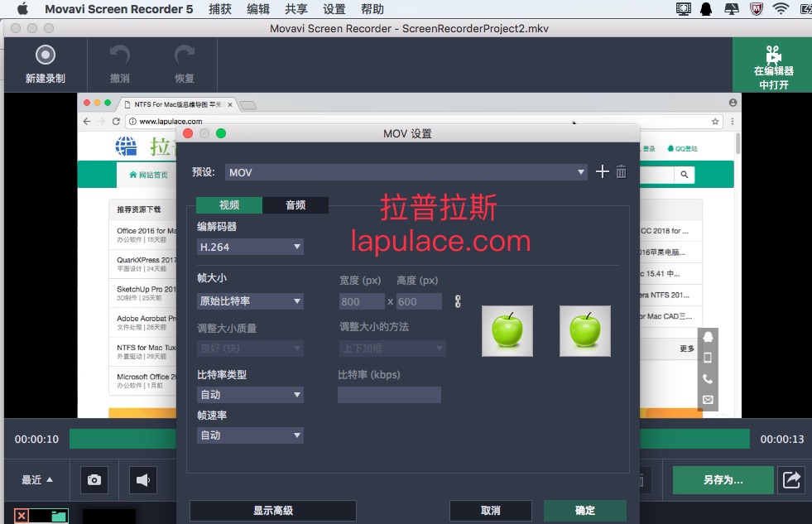Click the search magnifier on the webpage
This screenshot has height=524, width=812.
(x=684, y=175)
